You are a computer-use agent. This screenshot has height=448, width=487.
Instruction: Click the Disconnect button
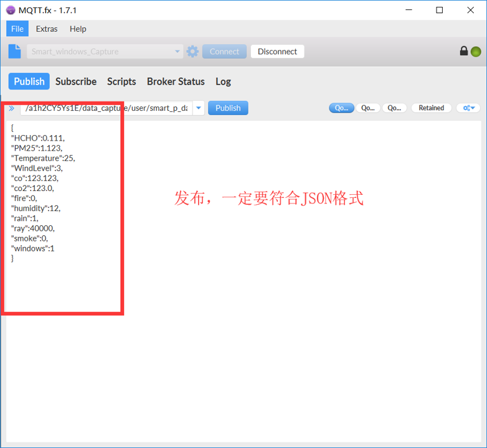tap(277, 52)
